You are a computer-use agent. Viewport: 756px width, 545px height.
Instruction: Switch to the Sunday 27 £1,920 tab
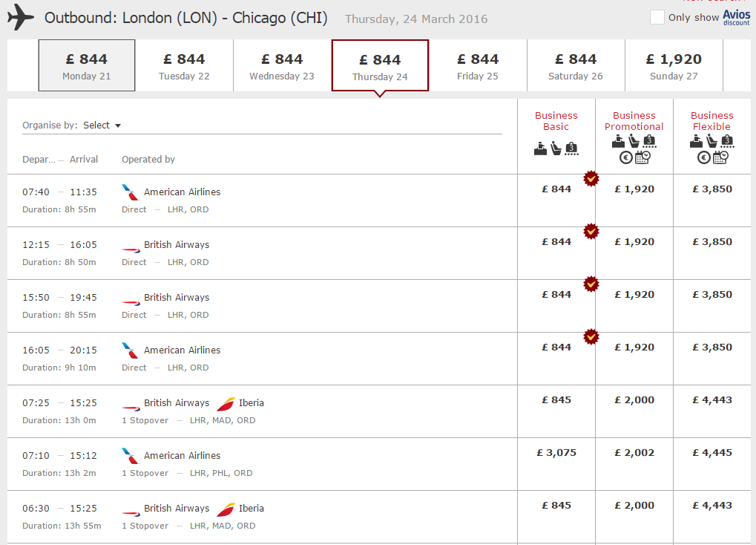click(674, 65)
